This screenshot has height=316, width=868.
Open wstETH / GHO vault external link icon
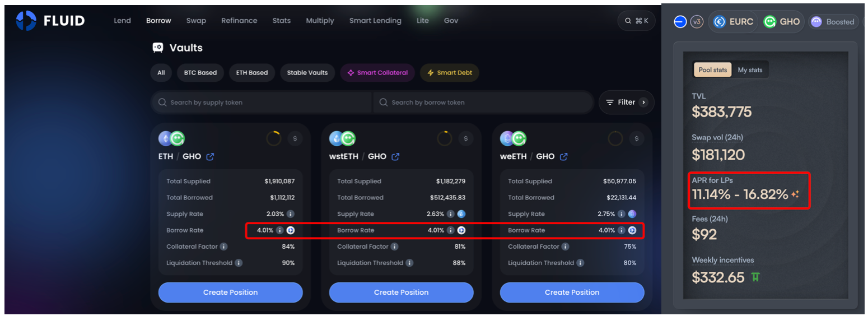pyautogui.click(x=395, y=157)
